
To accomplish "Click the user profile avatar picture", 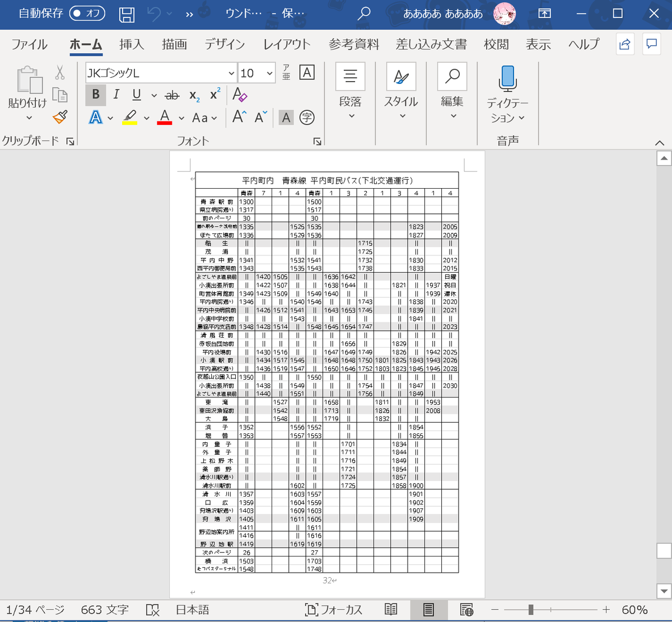I will (504, 14).
